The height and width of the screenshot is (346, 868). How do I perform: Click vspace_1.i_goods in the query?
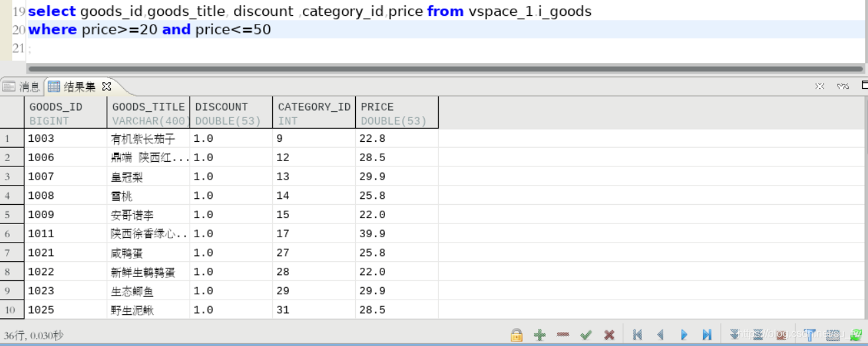point(530,11)
